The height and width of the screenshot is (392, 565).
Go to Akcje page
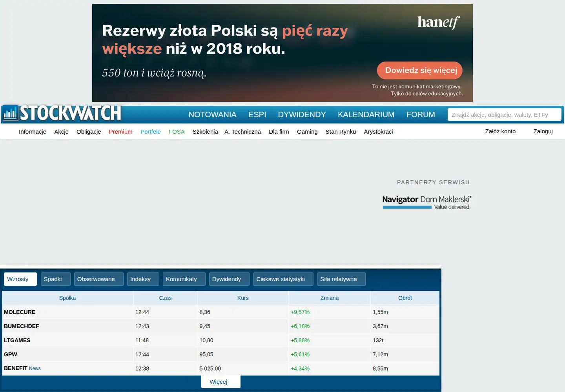61,132
